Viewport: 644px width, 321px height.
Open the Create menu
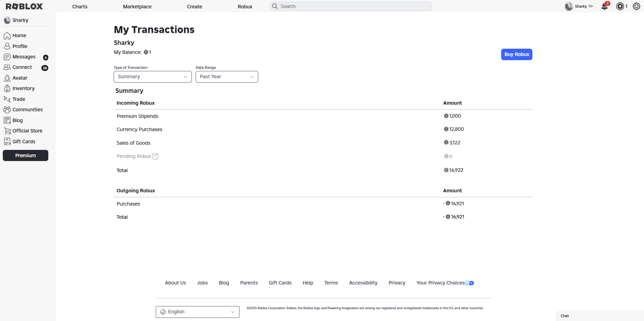pos(195,7)
